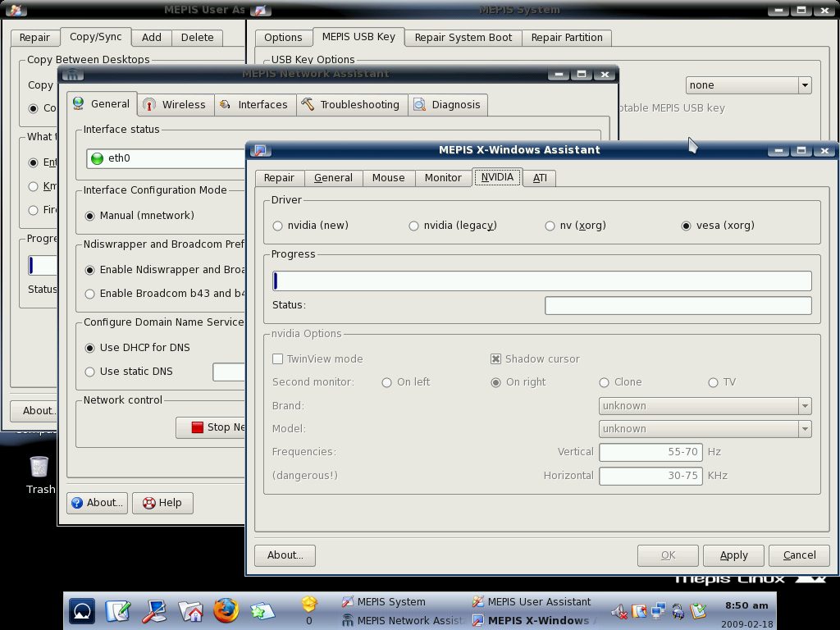Click Vertical frequency field 55-70
Screen dimensions: 840x630
pyautogui.click(x=651, y=452)
